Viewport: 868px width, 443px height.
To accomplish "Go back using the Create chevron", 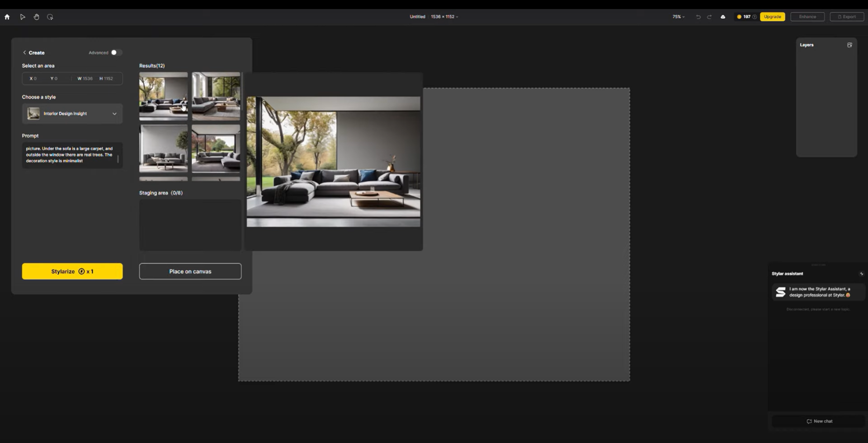I will coord(25,53).
